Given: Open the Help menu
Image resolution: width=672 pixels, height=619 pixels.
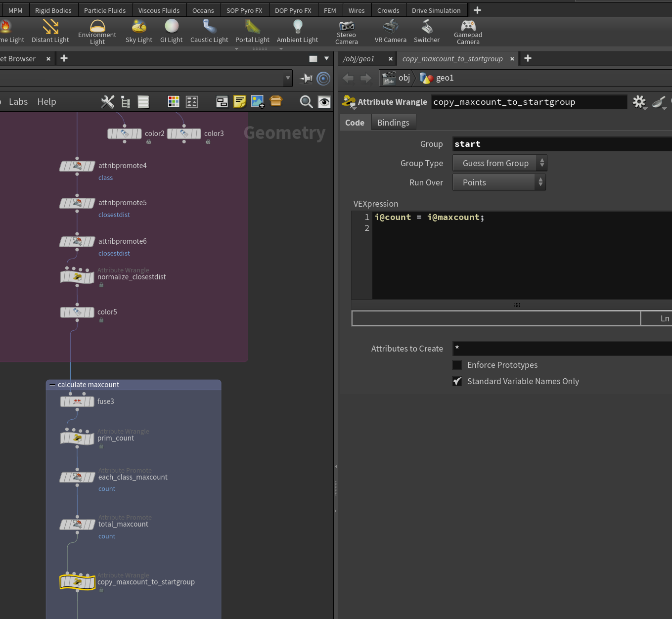Looking at the screenshot, I should 47,102.
